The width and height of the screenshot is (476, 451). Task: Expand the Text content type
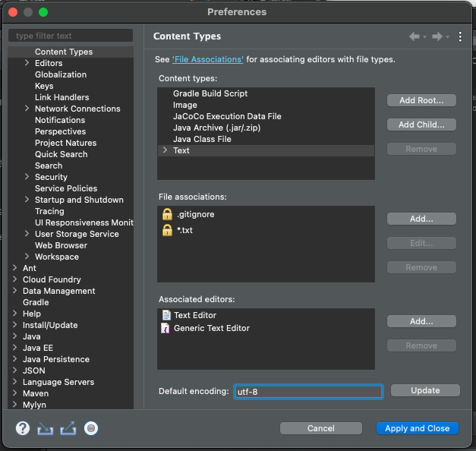(x=165, y=150)
